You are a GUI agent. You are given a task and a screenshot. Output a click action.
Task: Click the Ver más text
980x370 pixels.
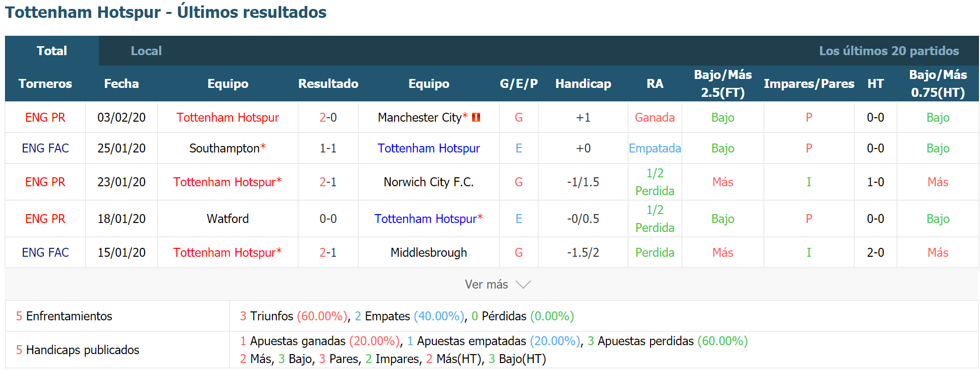click(486, 285)
